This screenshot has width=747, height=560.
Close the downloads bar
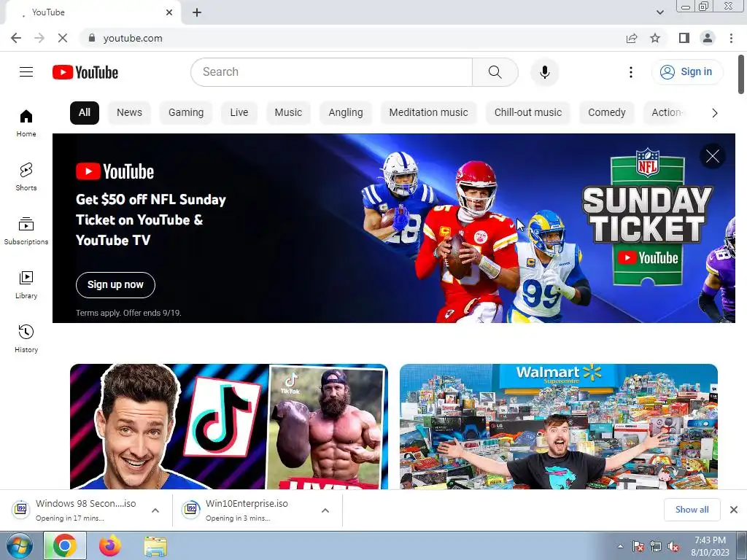click(x=734, y=510)
